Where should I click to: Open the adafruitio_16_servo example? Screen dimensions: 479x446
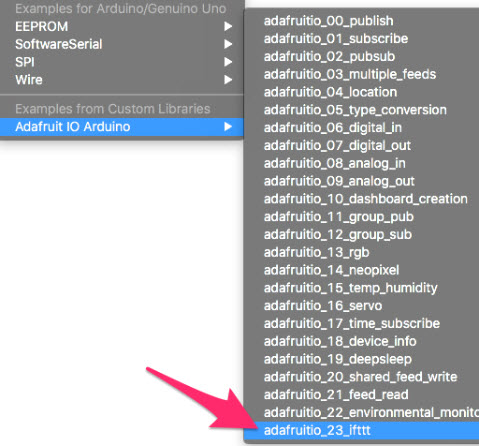click(x=361, y=306)
